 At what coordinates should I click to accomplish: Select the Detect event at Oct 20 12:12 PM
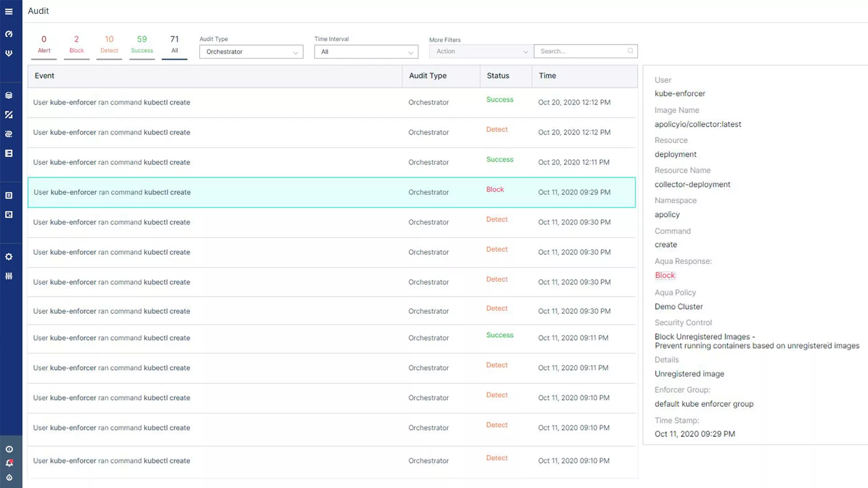coord(332,132)
